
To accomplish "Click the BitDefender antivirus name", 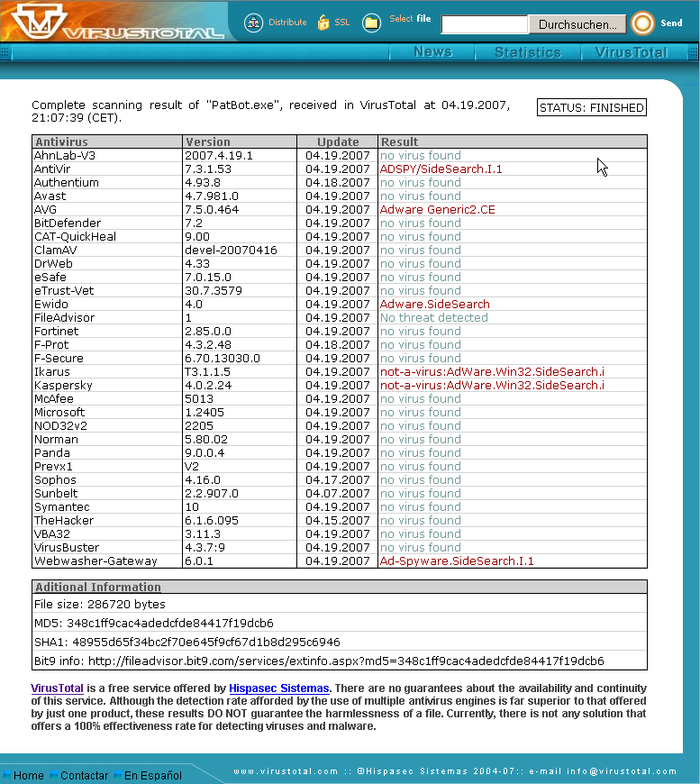I will point(68,223).
